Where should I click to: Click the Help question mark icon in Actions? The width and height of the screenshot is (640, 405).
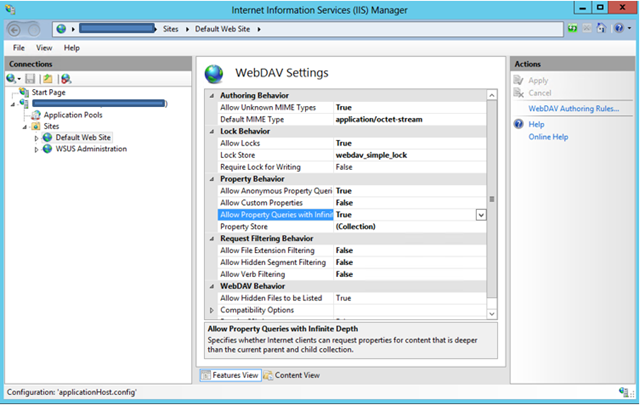pos(518,124)
